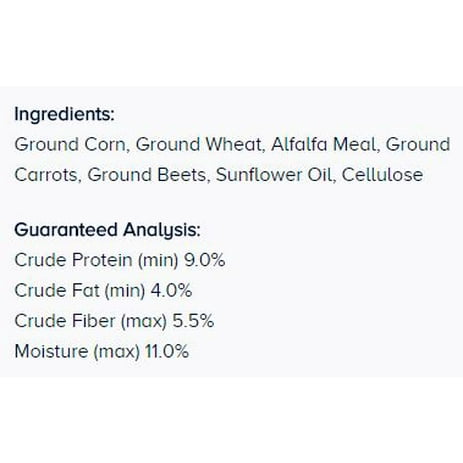
Task: Click the Ground Beets ingredient text
Action: click(148, 175)
